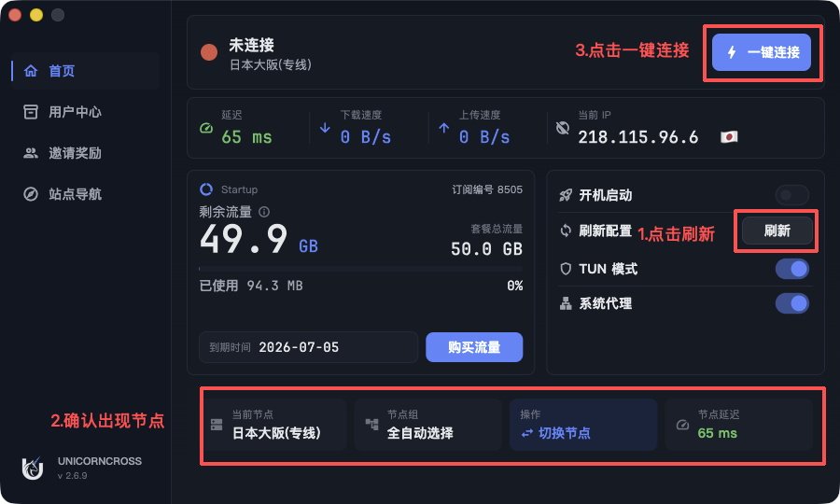Click the download arrow icon beside 下载速度
Screen dimensions: 840x504
coord(325,128)
